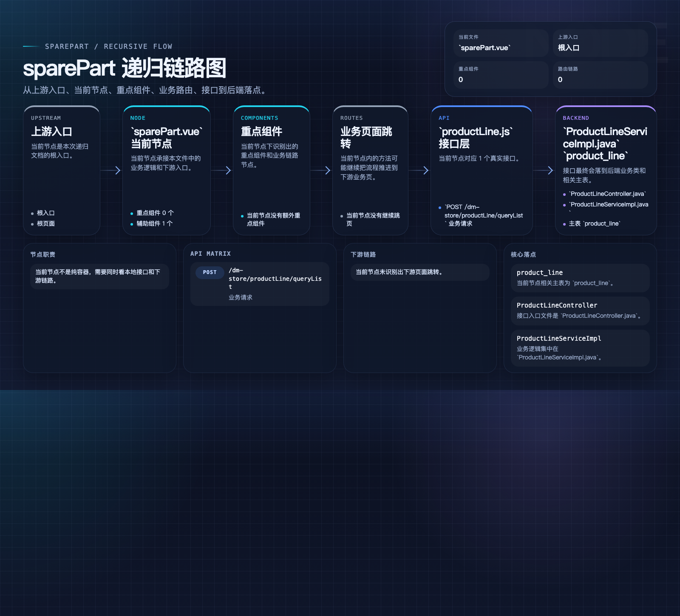Select the '从上游入口、当前节点' subtitle line
Viewport: 680px width, 616px height.
click(146, 90)
